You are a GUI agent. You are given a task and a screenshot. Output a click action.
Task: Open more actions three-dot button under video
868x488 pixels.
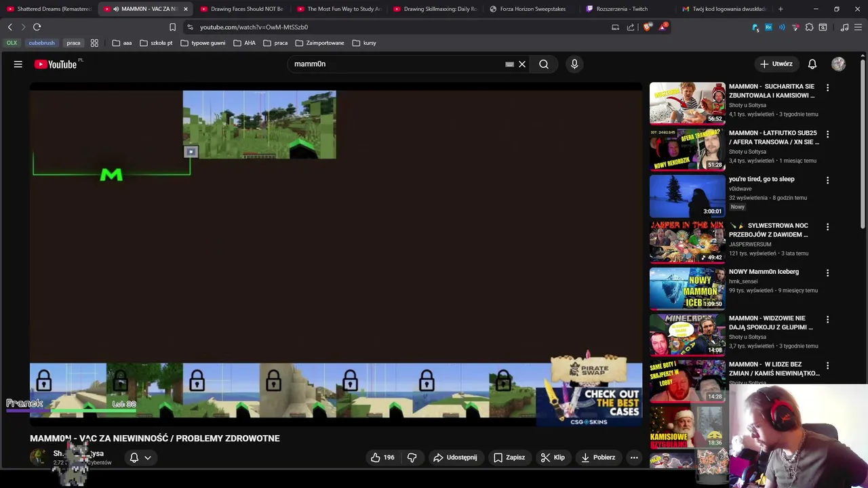[x=634, y=457]
